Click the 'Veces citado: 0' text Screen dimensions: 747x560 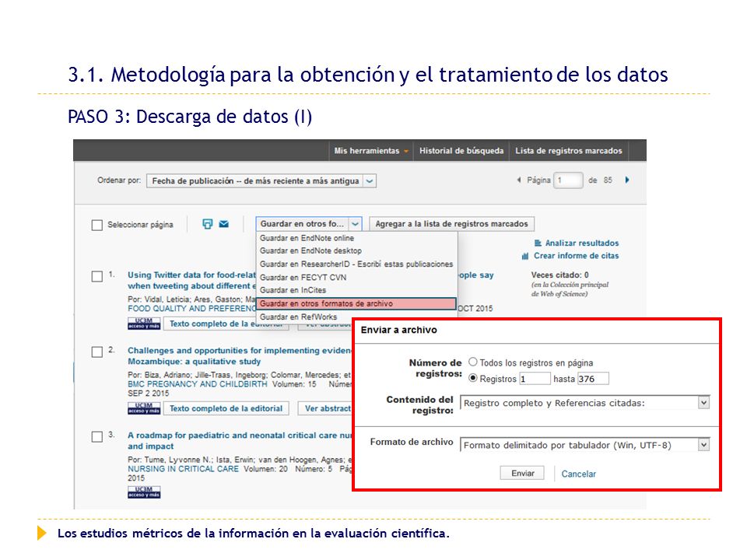point(559,275)
